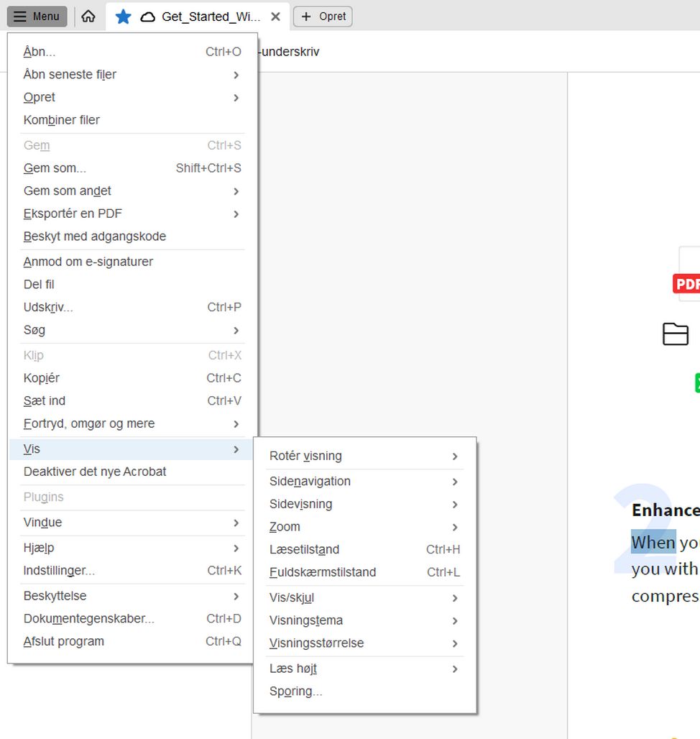The image size is (700, 739).
Task: Expand Visningstema submenu
Action: coord(364,620)
